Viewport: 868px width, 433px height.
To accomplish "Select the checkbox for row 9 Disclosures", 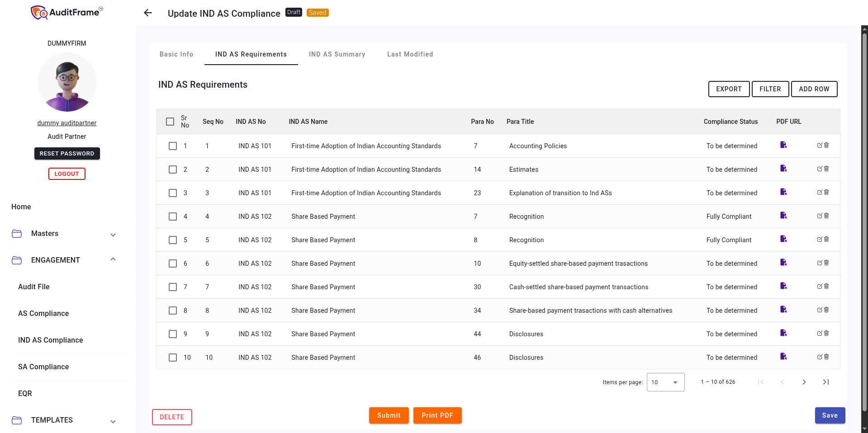I will pos(173,334).
